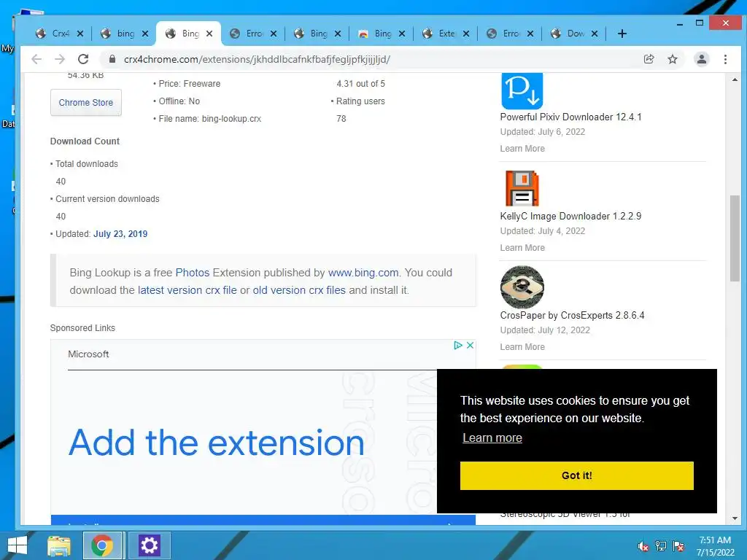The image size is (747, 560).
Task: Click the scrollbar down arrow
Action: pyautogui.click(x=735, y=518)
